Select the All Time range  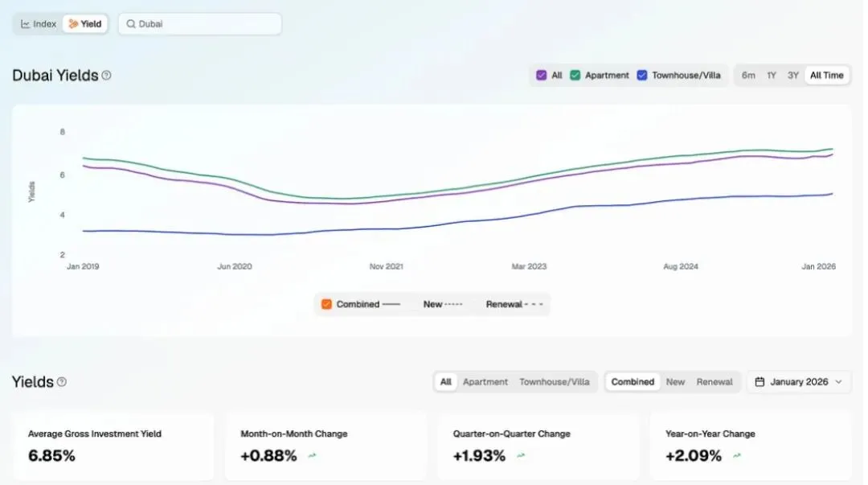click(x=826, y=76)
